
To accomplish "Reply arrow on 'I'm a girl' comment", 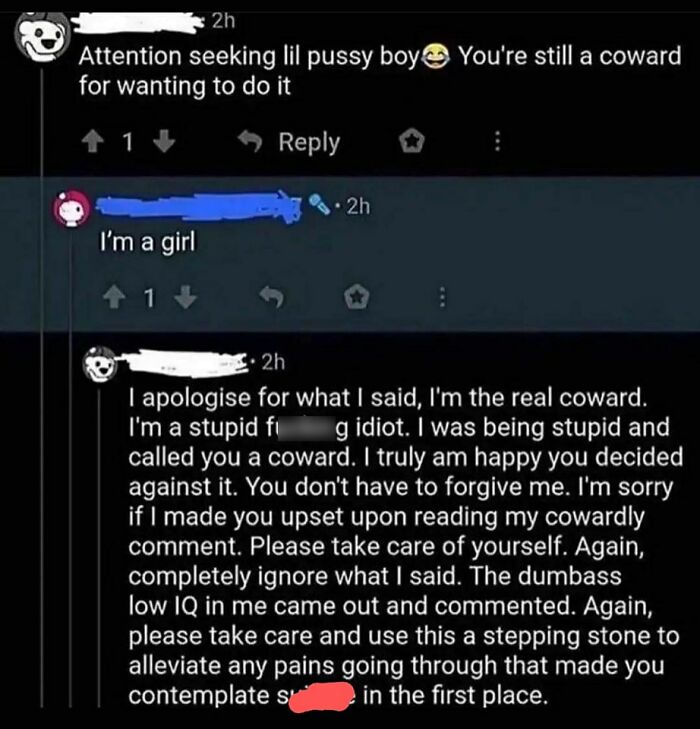I will (x=271, y=297).
